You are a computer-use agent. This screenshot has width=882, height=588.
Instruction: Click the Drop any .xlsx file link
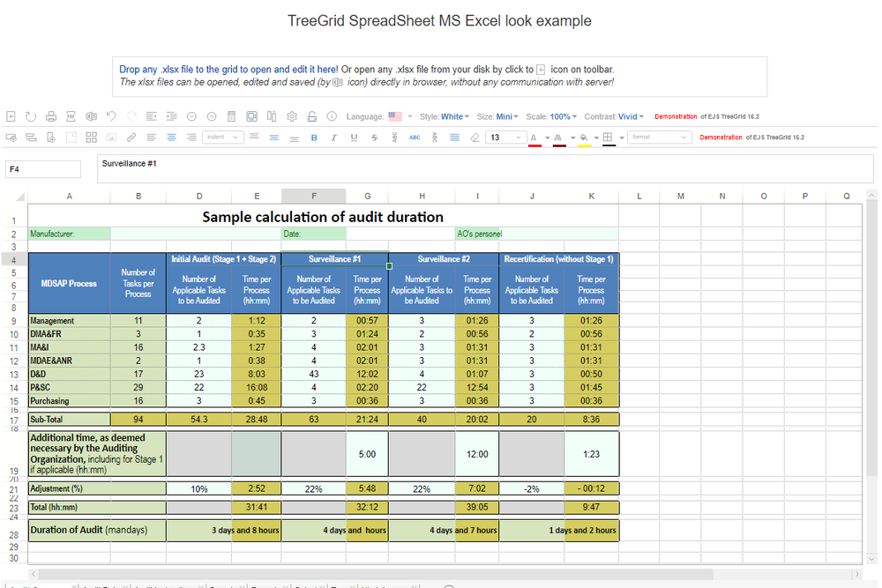click(228, 69)
